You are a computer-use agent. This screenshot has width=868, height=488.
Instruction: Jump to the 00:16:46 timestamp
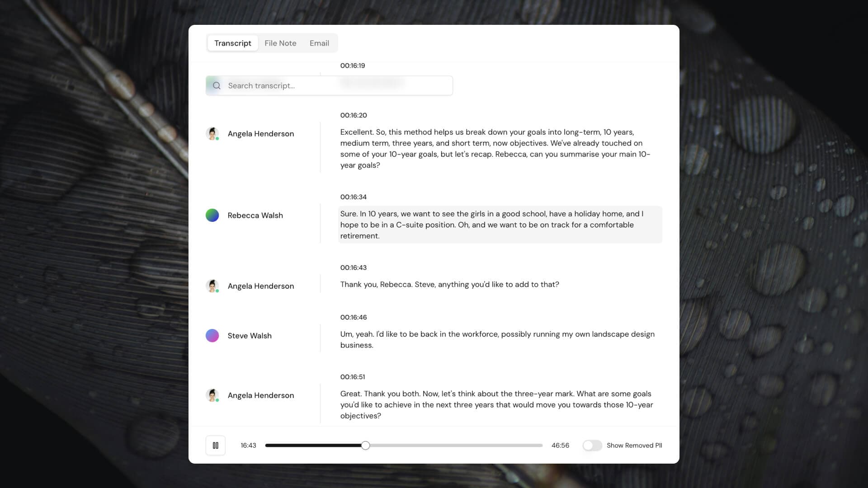click(353, 317)
